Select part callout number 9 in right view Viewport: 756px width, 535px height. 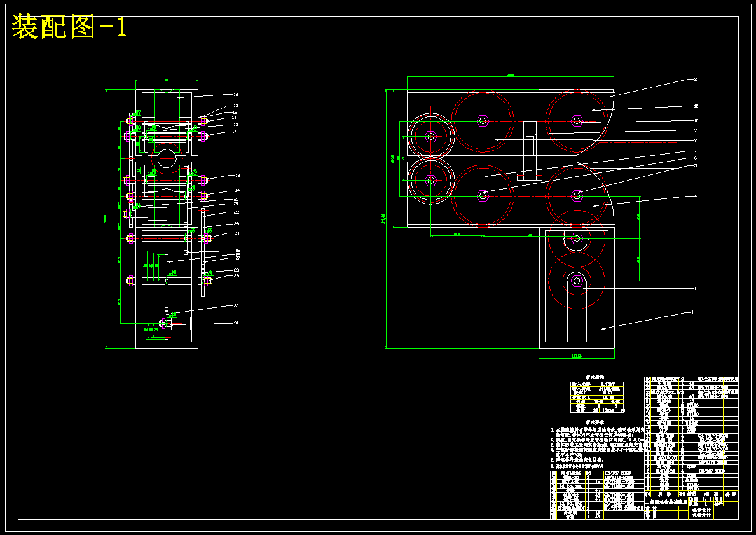pos(695,130)
